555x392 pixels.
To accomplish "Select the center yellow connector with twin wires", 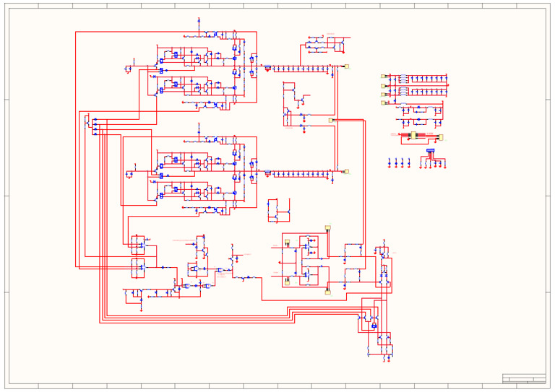I will point(331,120).
